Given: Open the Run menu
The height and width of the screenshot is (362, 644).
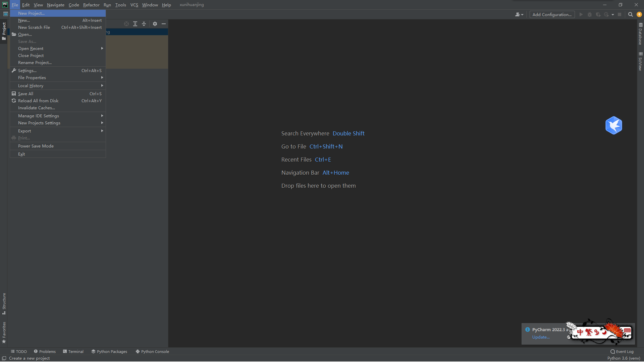Looking at the screenshot, I should pos(107,5).
